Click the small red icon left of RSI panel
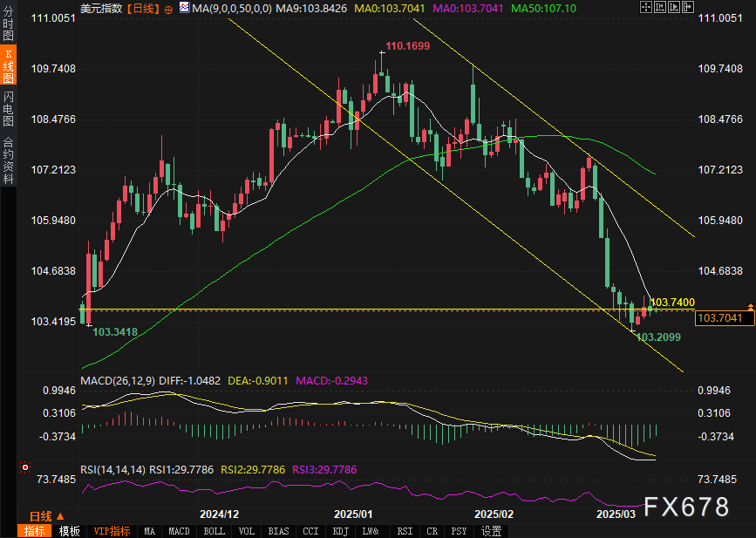This screenshot has width=756, height=538. click(x=25, y=469)
